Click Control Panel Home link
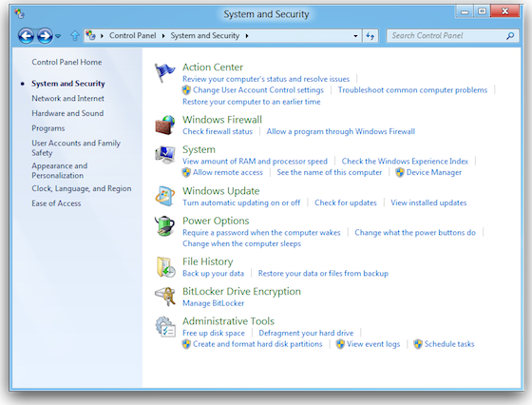This screenshot has height=405, width=532. pos(66,62)
